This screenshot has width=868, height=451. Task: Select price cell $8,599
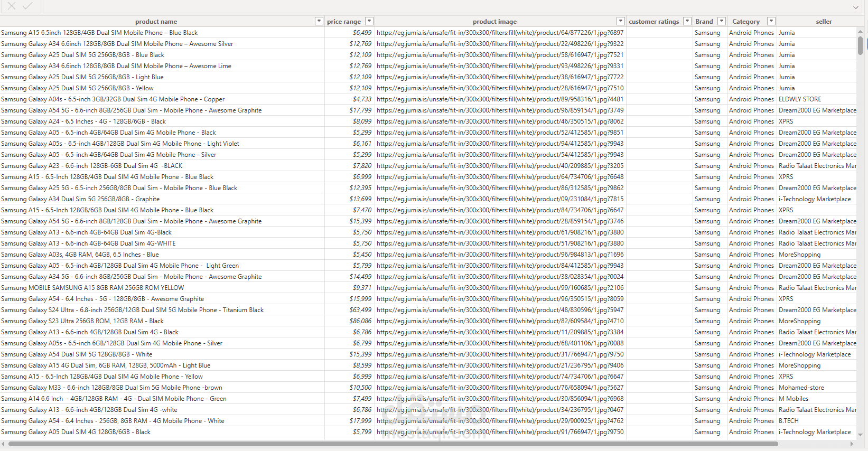(x=362, y=365)
